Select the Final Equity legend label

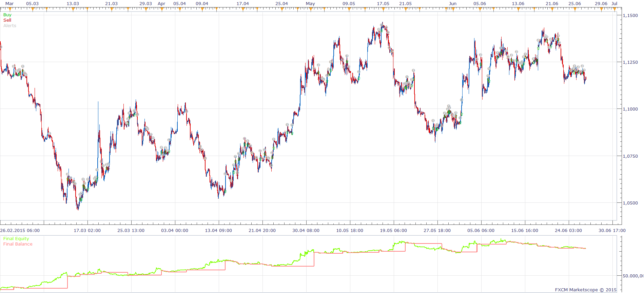point(16,239)
